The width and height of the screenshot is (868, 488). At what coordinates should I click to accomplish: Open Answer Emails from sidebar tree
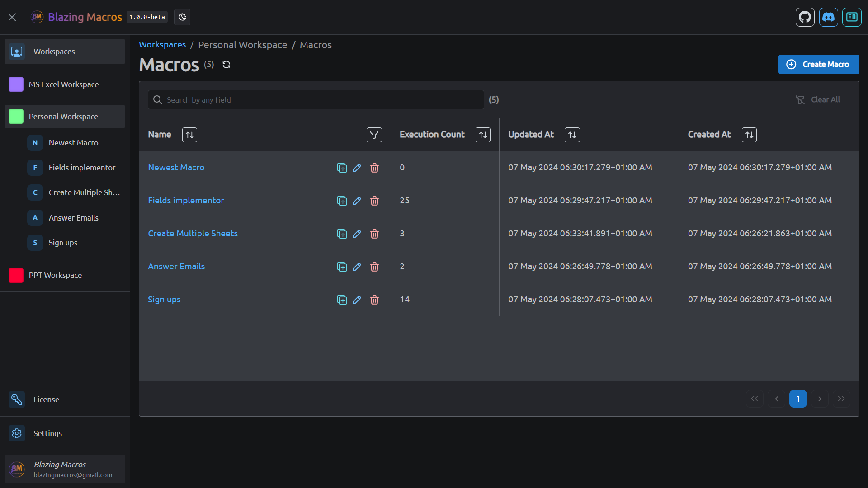(x=74, y=218)
